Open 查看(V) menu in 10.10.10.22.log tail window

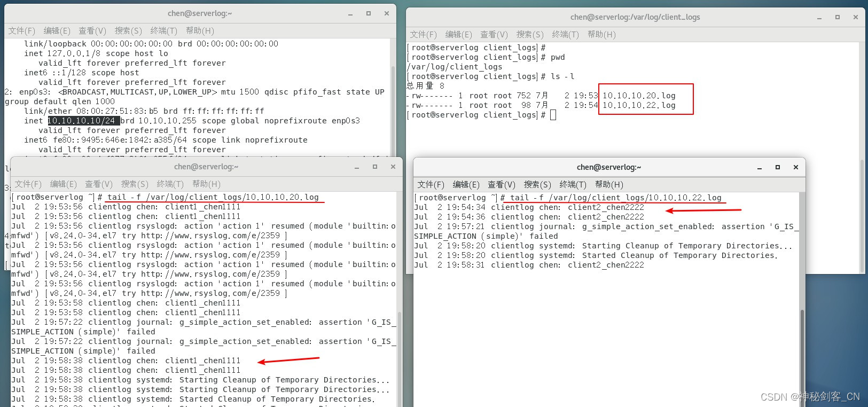tap(502, 184)
